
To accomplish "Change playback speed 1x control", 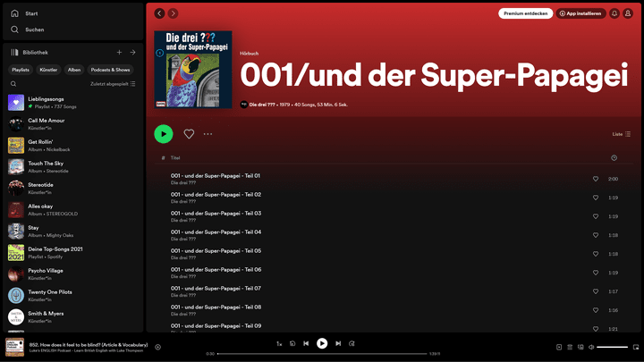I will (279, 344).
